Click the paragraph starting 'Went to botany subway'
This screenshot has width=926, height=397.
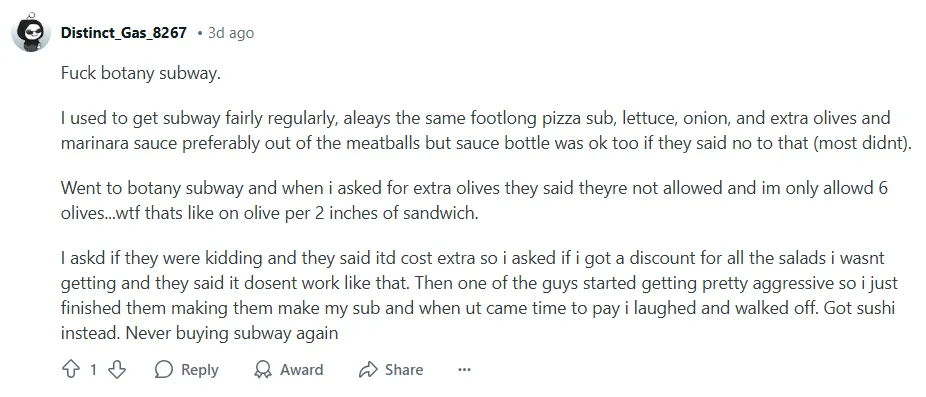[x=475, y=201]
